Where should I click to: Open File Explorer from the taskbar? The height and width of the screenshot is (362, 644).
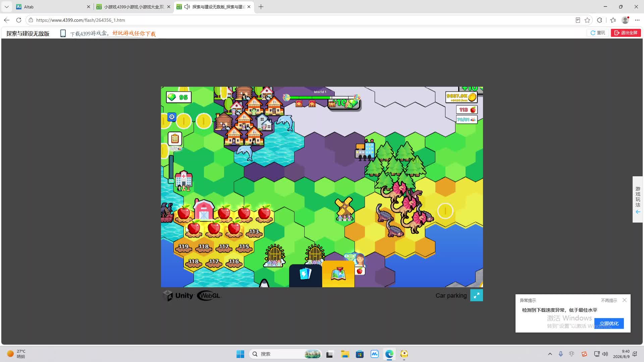(x=345, y=354)
